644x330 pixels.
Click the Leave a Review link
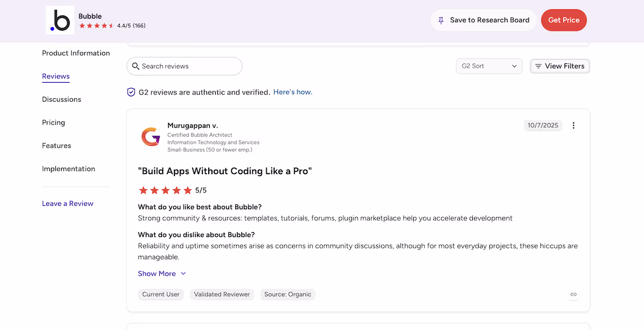click(68, 204)
